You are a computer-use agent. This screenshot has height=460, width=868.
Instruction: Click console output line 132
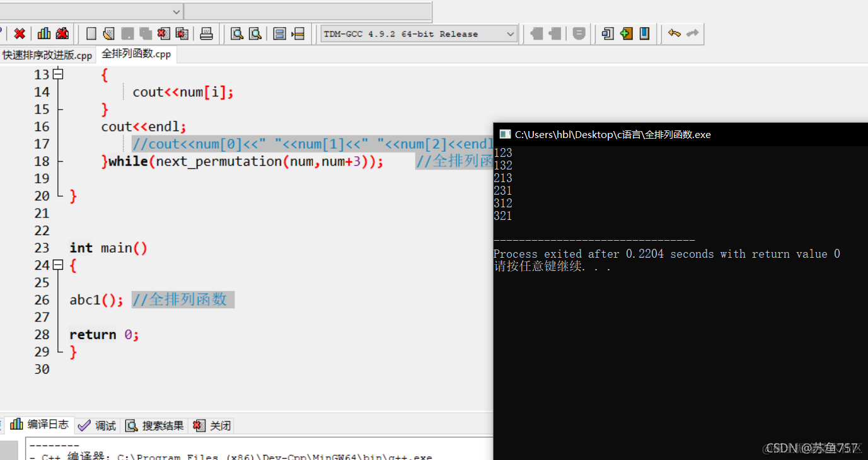pyautogui.click(x=503, y=165)
